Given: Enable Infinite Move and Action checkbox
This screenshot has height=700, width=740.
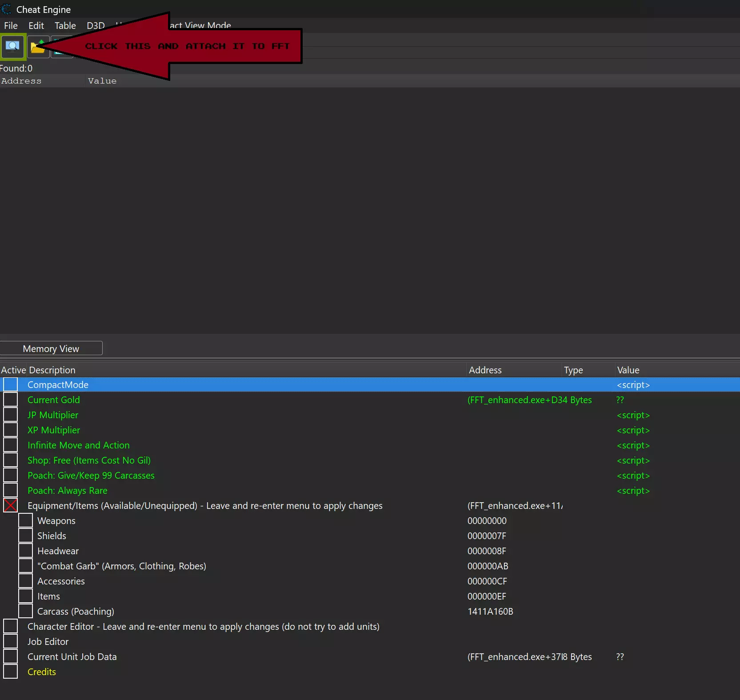Looking at the screenshot, I should 10,445.
